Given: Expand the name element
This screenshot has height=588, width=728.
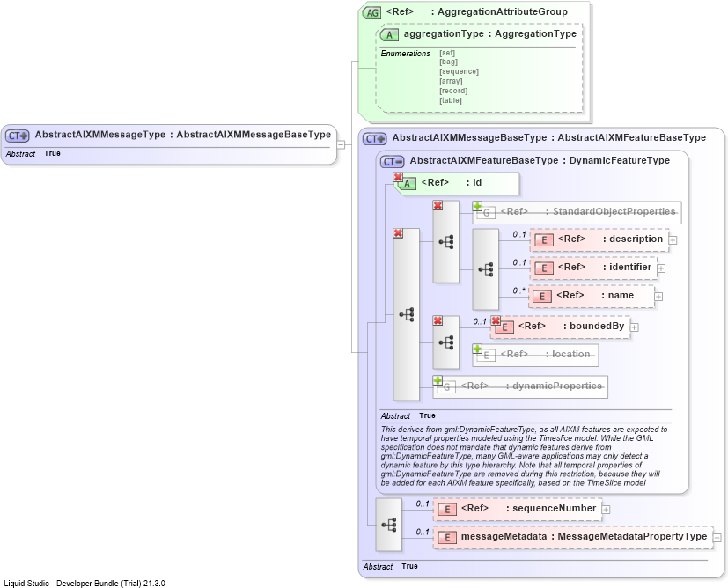Looking at the screenshot, I should pos(658,297).
